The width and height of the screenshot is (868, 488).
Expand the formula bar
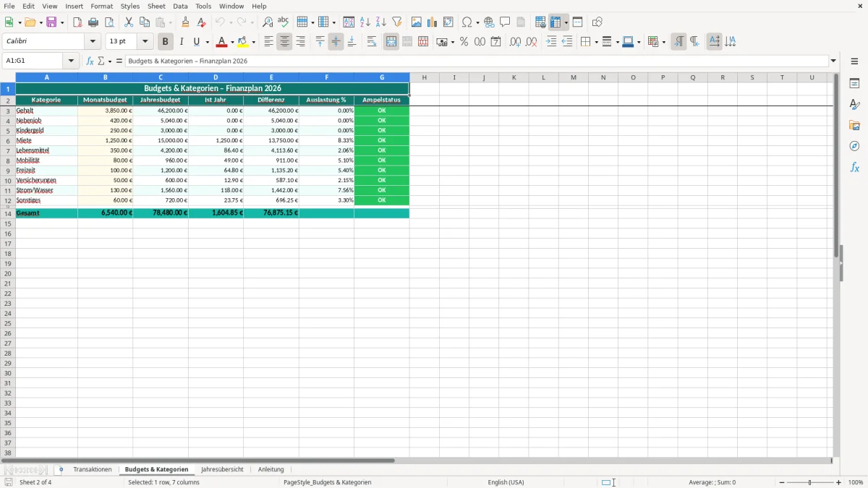click(x=833, y=61)
